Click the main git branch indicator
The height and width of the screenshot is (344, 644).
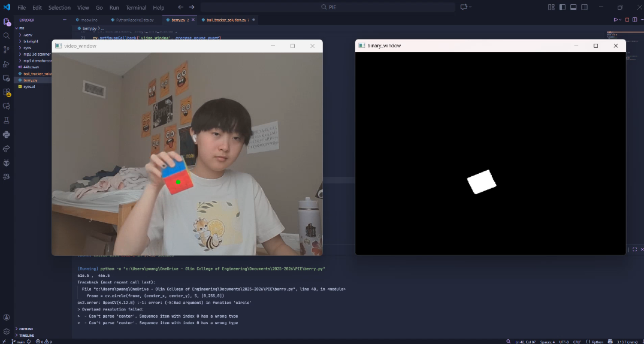coord(18,342)
